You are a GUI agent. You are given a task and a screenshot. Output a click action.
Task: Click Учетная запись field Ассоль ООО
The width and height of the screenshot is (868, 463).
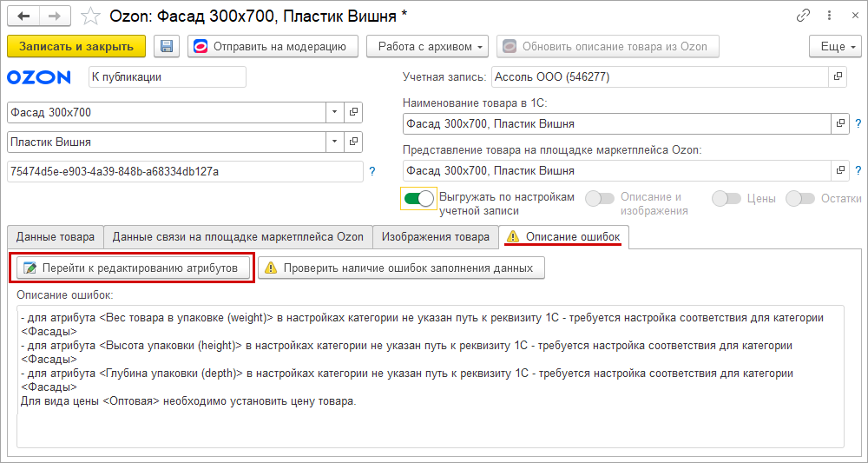[x=660, y=77]
